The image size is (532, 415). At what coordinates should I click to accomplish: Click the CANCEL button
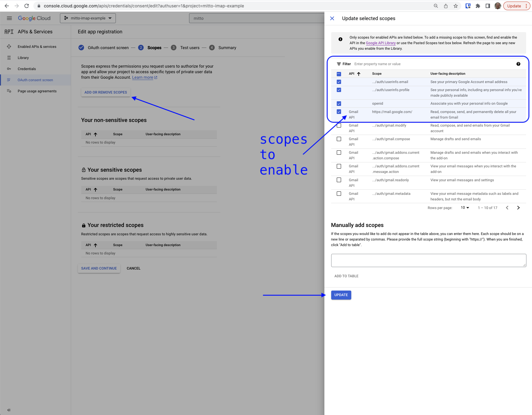point(133,268)
